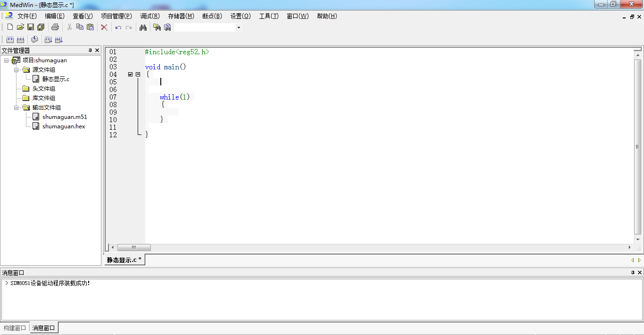The width and height of the screenshot is (644, 335).
Task: Pin the 文件管理器 panel
Action: 90,50
